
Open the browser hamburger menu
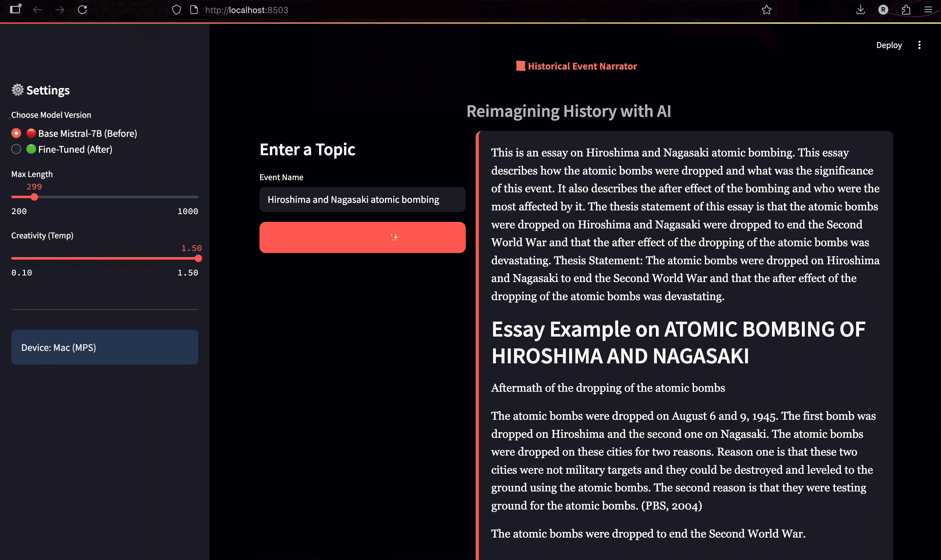coord(928,10)
